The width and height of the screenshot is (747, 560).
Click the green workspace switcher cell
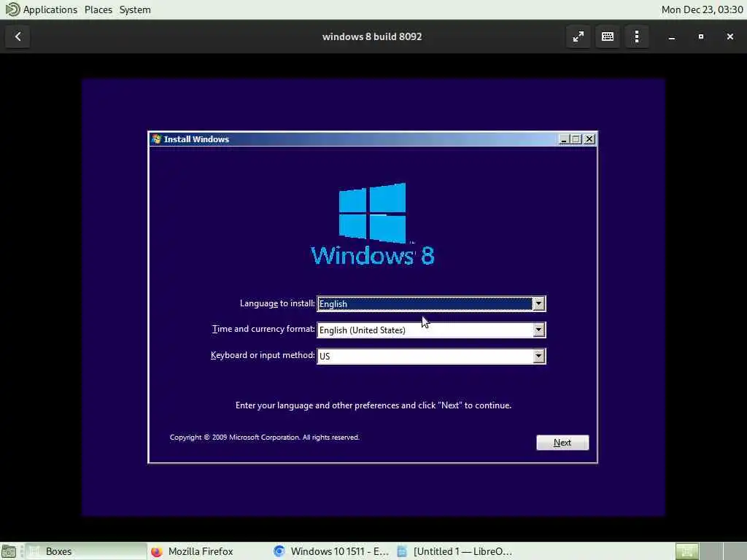(687, 551)
